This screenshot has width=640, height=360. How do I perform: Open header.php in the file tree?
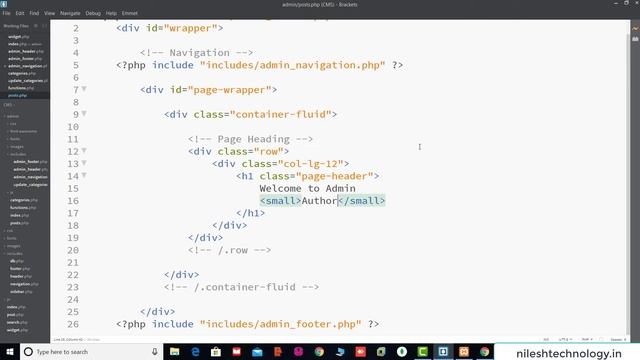[20, 276]
